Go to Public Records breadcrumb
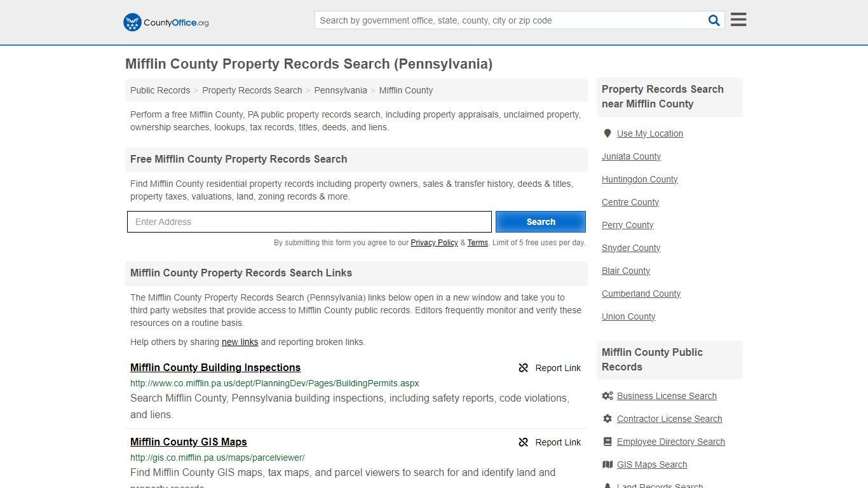Screen dimensions: 868x488 tap(160, 90)
